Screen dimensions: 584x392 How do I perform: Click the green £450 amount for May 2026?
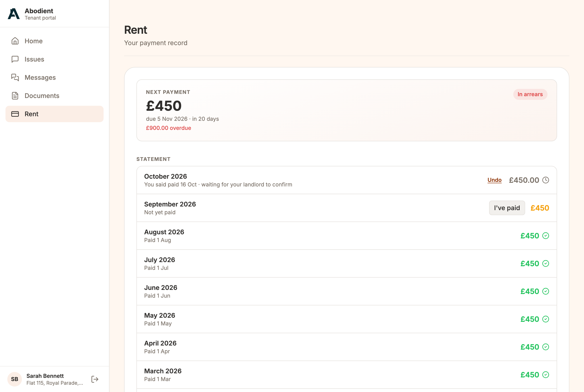pos(530,319)
